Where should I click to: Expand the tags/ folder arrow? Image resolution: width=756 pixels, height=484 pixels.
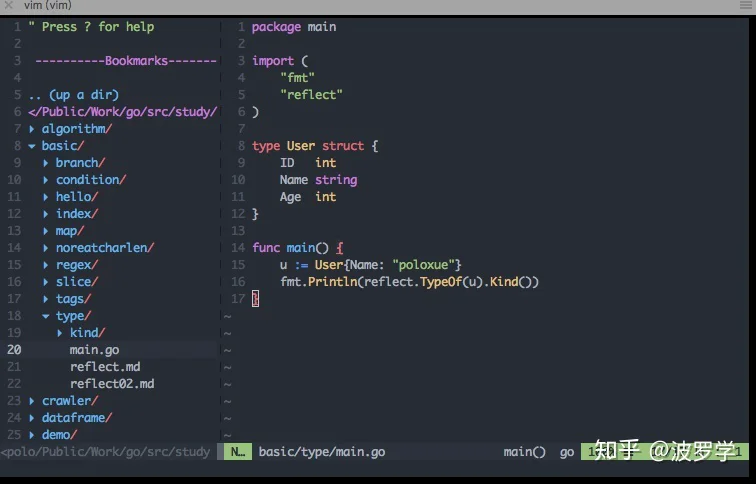pyautogui.click(x=46, y=299)
